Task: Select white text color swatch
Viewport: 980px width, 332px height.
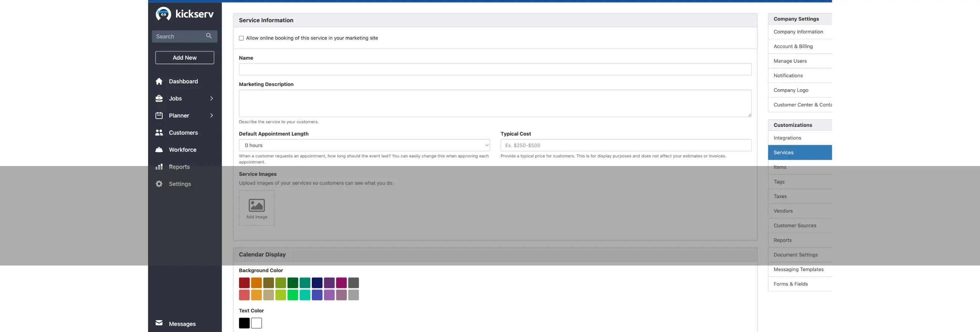Action: tap(257, 323)
